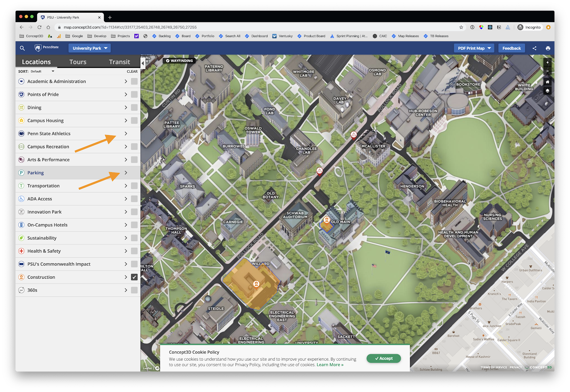Viewport: 570px width, 392px height.
Task: Check the Health & Safety checkbox
Action: point(134,251)
